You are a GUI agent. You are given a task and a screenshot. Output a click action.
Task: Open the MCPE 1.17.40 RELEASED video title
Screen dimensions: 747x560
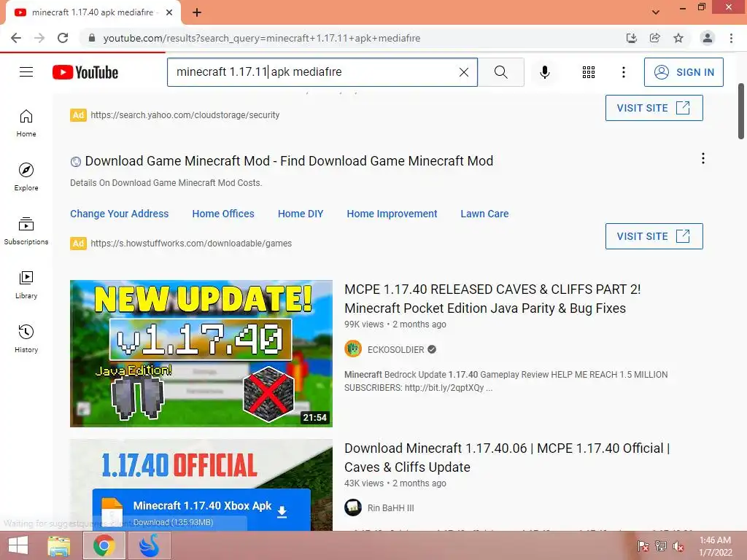coord(492,298)
